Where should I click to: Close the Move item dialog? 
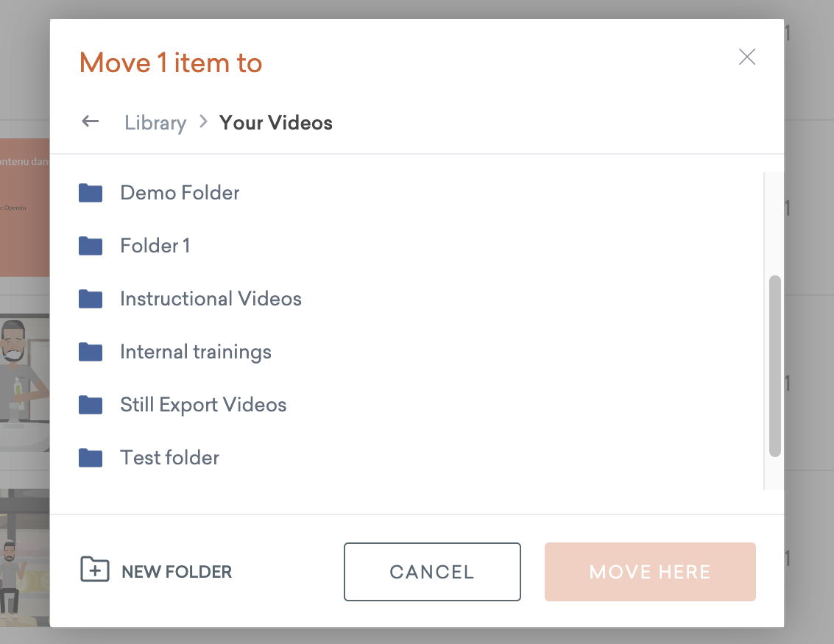(x=747, y=57)
